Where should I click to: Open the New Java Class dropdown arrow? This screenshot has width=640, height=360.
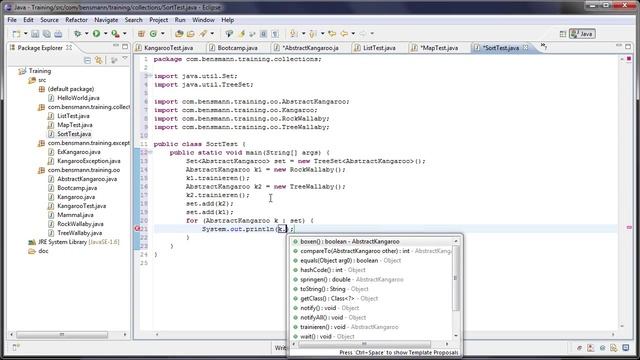(x=163, y=34)
